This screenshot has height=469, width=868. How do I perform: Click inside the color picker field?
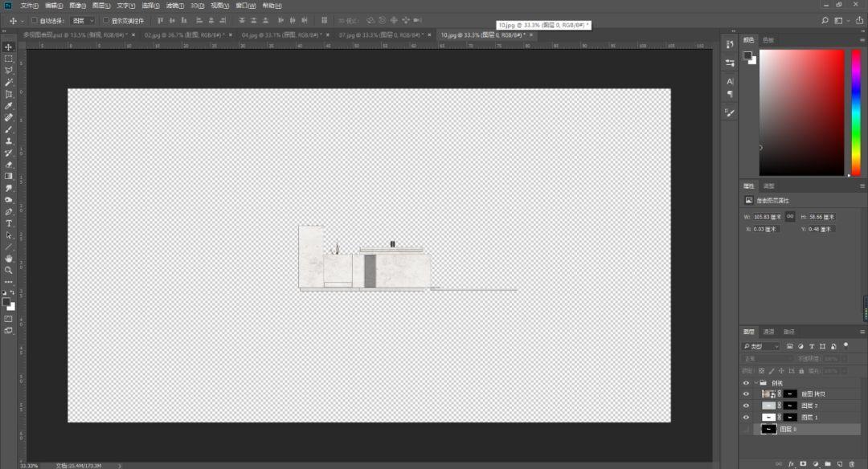801,112
